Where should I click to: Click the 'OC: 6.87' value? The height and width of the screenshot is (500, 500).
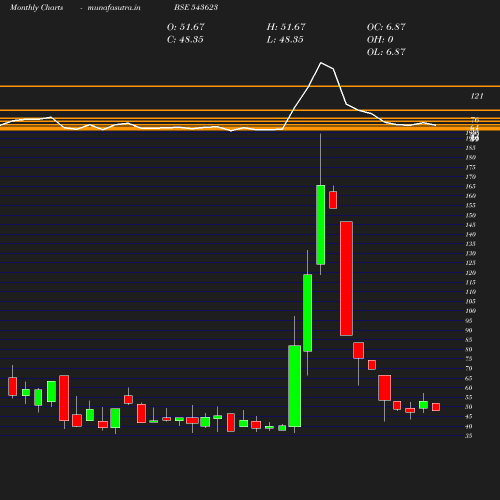(x=386, y=27)
